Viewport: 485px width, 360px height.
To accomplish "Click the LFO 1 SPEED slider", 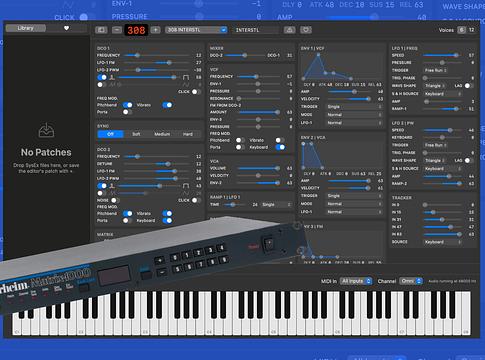I will 441,55.
